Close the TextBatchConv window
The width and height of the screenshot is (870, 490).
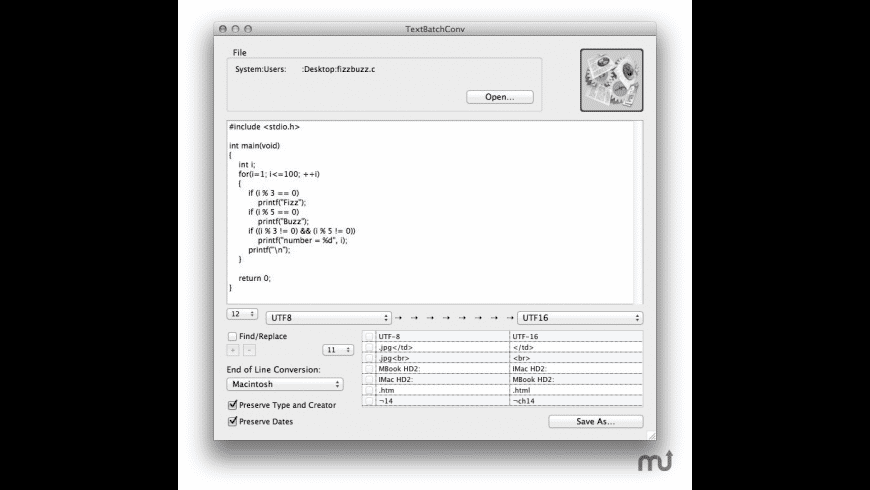(x=223, y=29)
